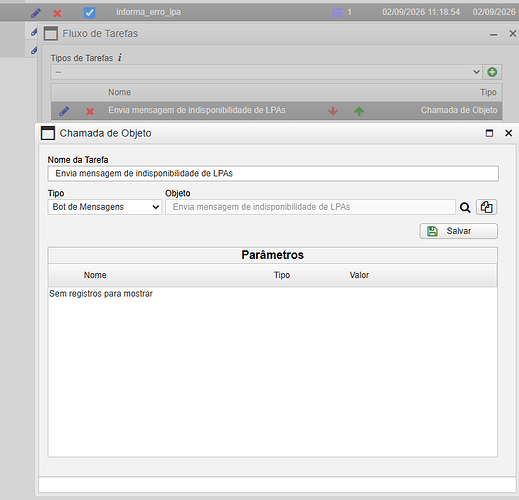Edit the Envia mensagem de indisponibilidade task
The width and height of the screenshot is (519, 500).
[x=64, y=111]
